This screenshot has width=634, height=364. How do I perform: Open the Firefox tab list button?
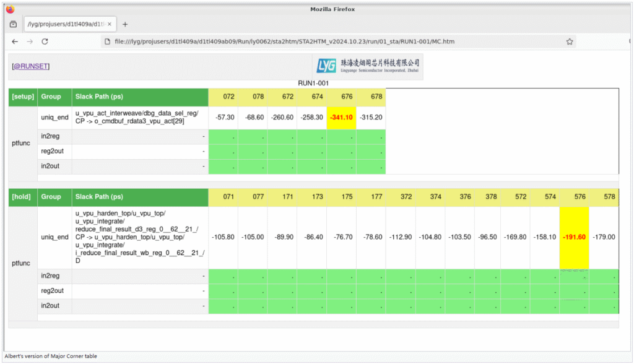(x=13, y=24)
